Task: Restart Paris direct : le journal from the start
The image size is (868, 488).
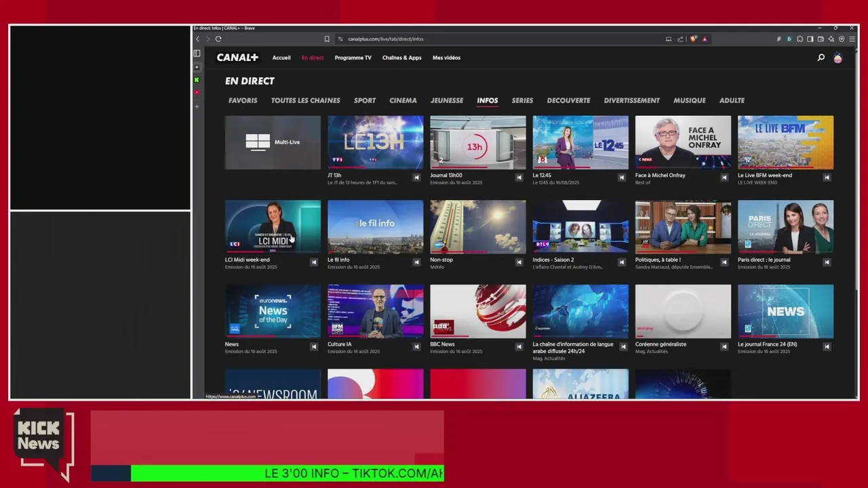Action: [827, 262]
